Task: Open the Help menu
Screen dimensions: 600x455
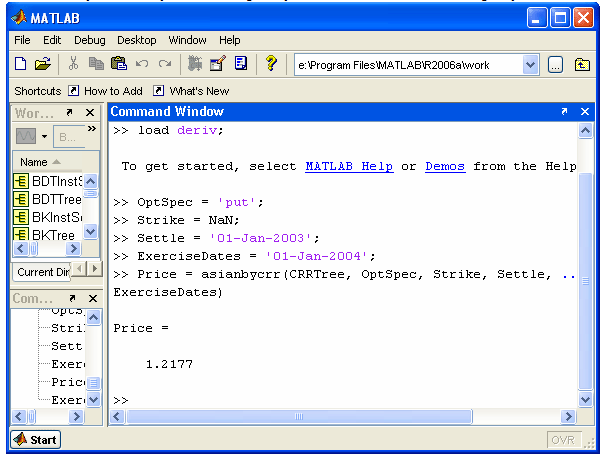Action: [230, 40]
